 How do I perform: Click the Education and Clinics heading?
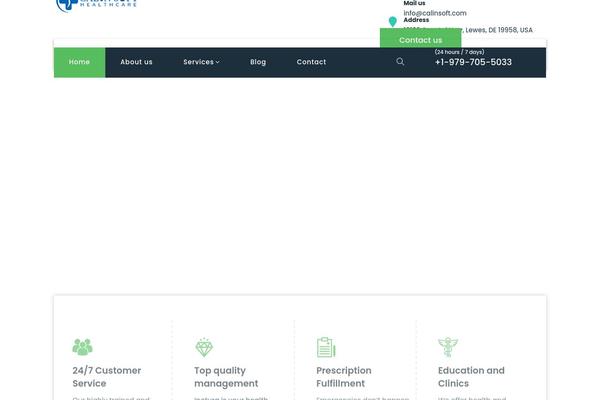click(x=471, y=377)
